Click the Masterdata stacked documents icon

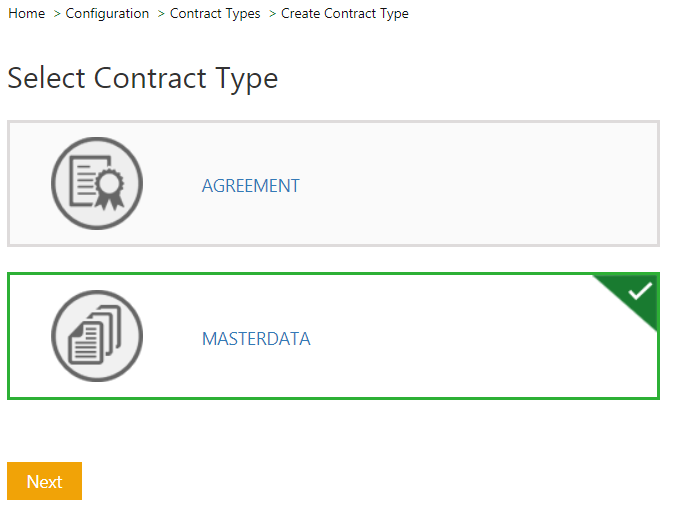click(x=97, y=336)
